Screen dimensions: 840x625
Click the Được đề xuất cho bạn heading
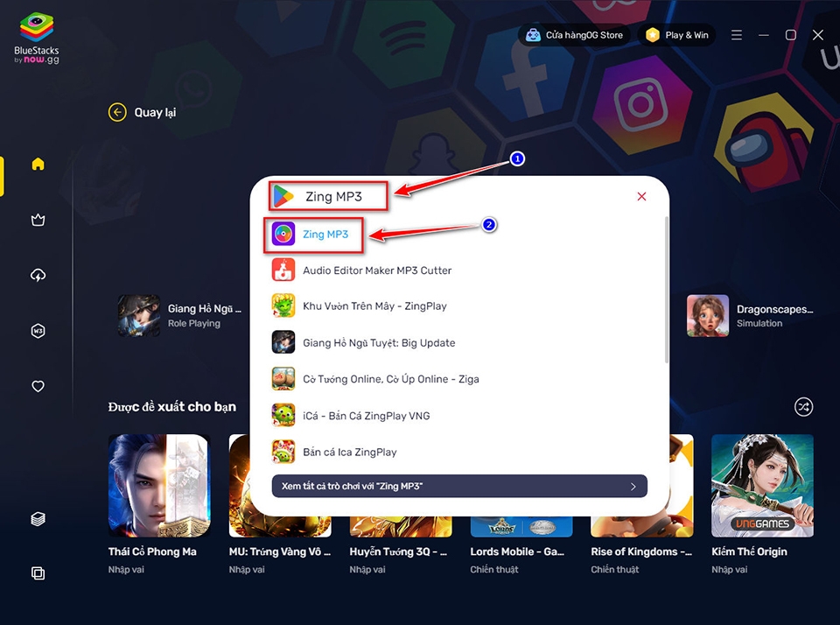172,407
